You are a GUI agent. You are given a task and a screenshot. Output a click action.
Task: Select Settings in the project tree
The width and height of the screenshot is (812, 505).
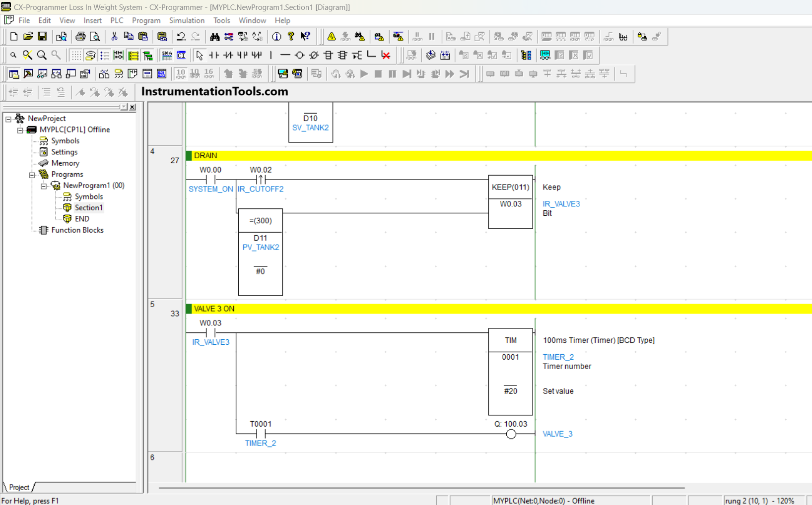[x=64, y=152]
